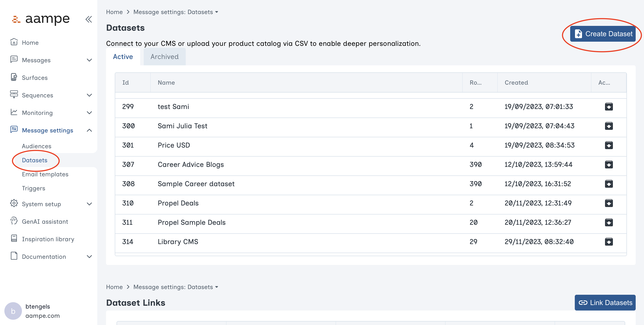Click the Link Datasets button

(605, 302)
